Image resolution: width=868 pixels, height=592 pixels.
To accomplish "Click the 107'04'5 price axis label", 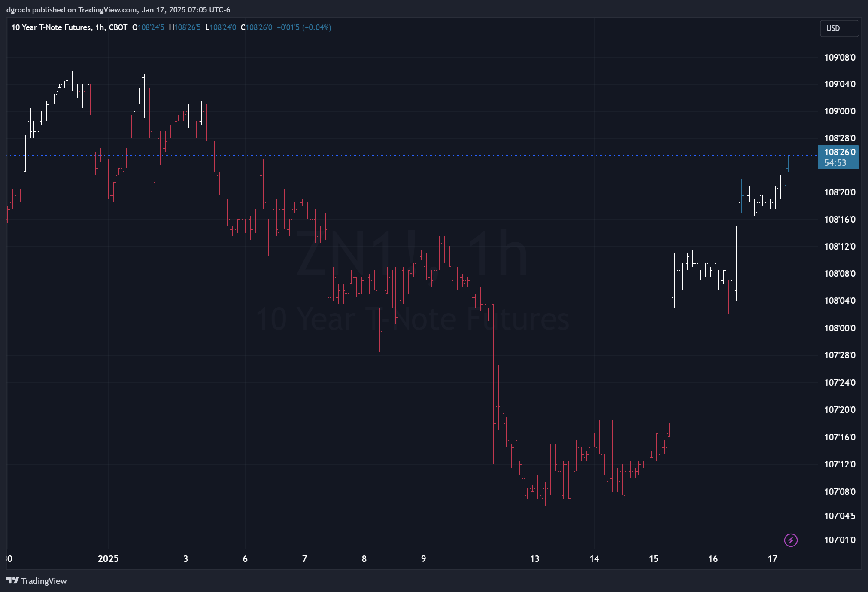I will pos(839,516).
